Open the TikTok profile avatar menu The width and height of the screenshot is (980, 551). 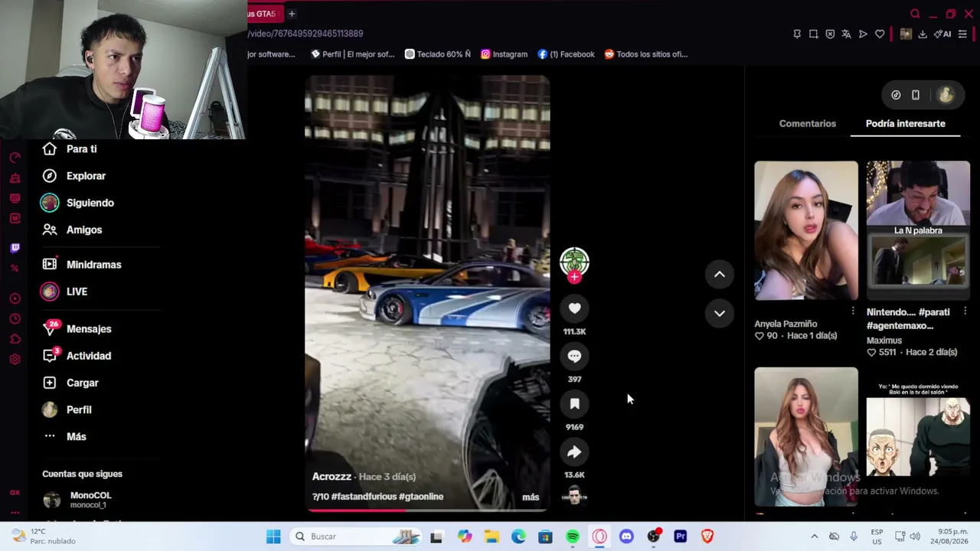(946, 95)
